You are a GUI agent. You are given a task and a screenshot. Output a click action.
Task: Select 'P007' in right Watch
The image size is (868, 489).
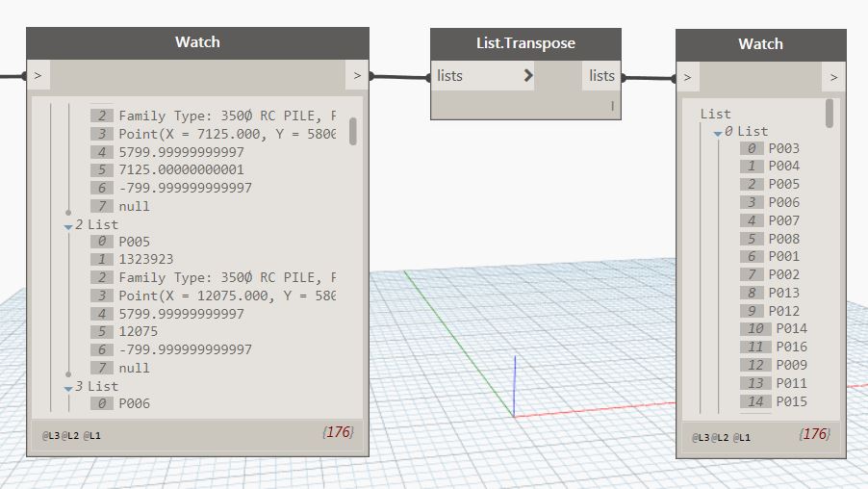[x=784, y=220]
